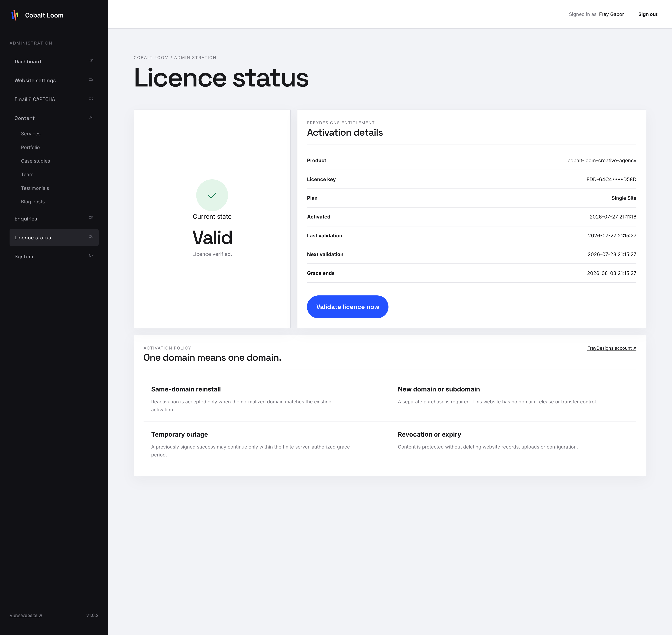Click the Validate licence now button
The width and height of the screenshot is (672, 635).
pyautogui.click(x=347, y=307)
